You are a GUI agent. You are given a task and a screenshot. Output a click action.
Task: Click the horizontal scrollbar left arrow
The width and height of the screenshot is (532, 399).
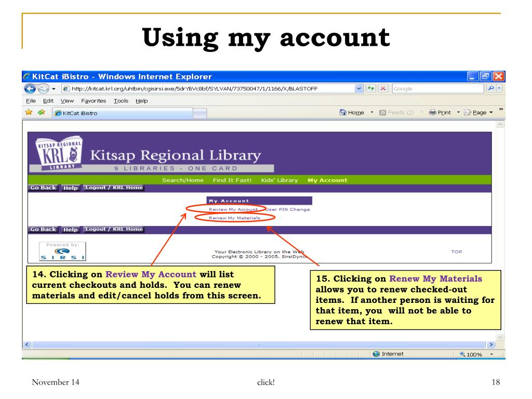[27, 345]
